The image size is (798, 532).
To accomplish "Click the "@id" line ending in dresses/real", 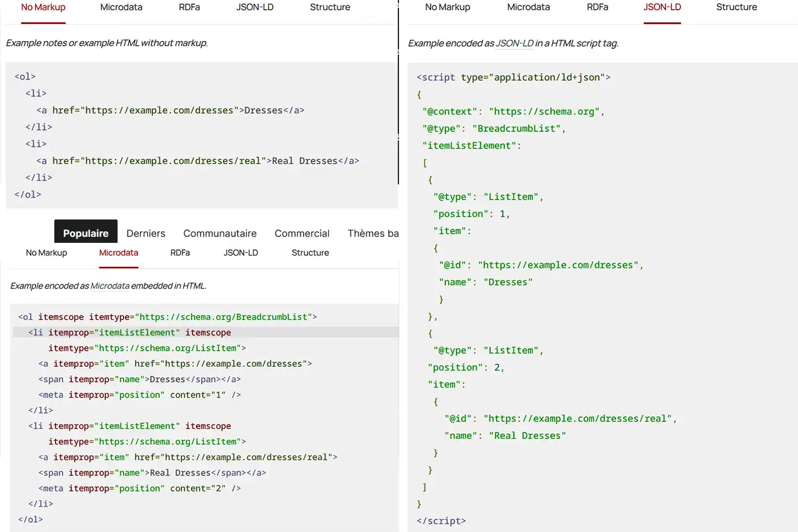I will 561,419.
